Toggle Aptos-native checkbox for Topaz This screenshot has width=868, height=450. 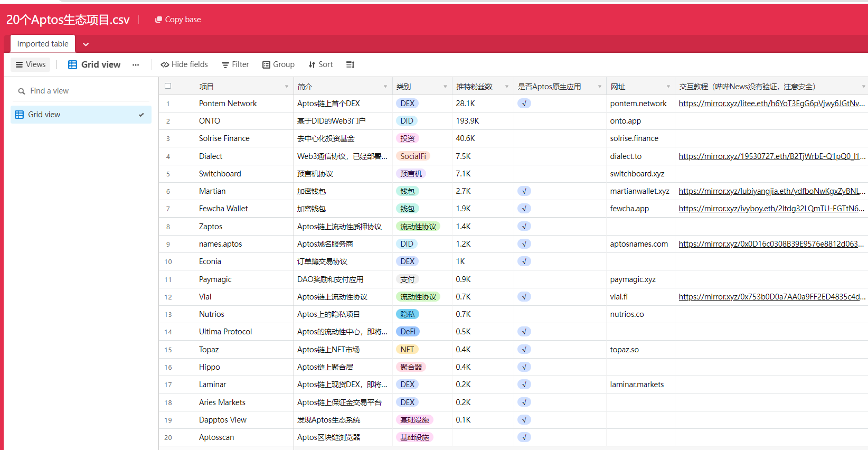click(x=524, y=350)
